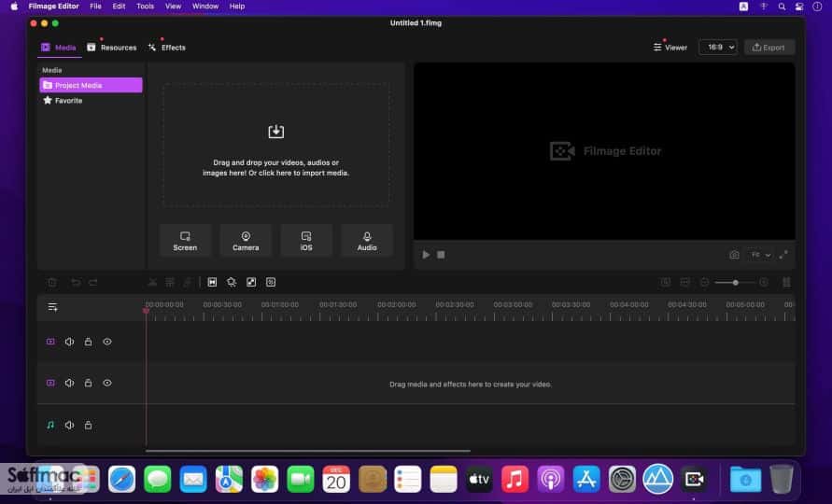
Task: Mute the first video track
Action: (69, 342)
